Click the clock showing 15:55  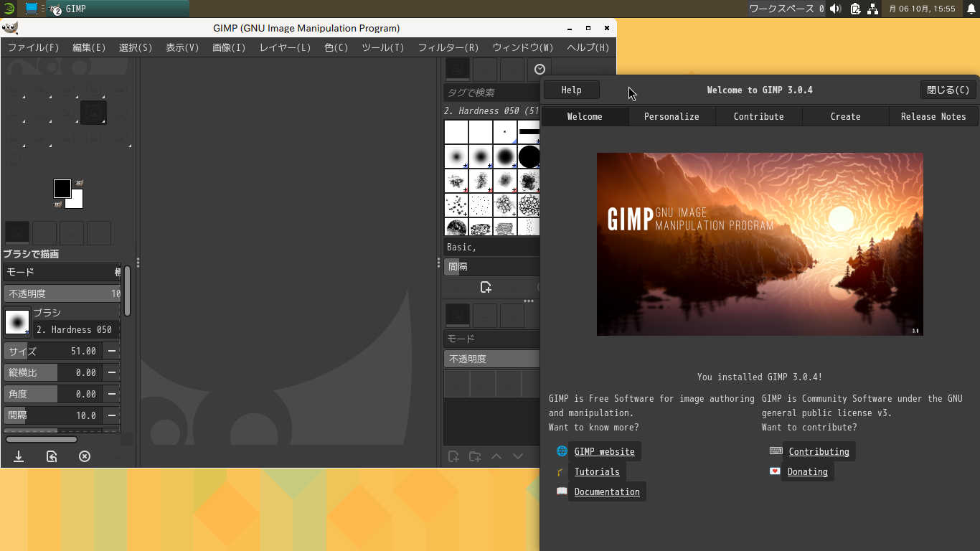[x=923, y=9]
